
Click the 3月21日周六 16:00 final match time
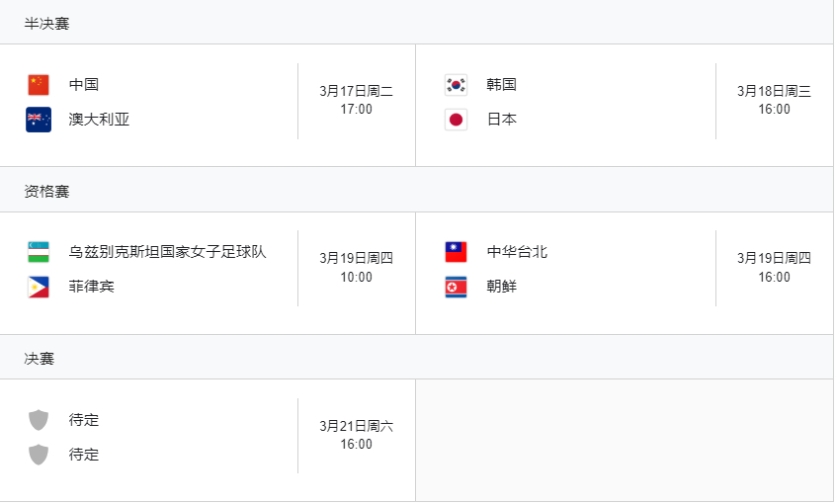(356, 435)
